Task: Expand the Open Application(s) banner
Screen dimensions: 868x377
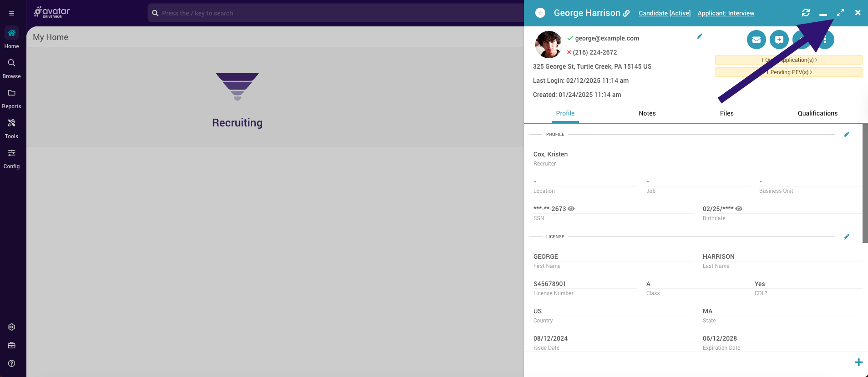Action: pyautogui.click(x=788, y=60)
